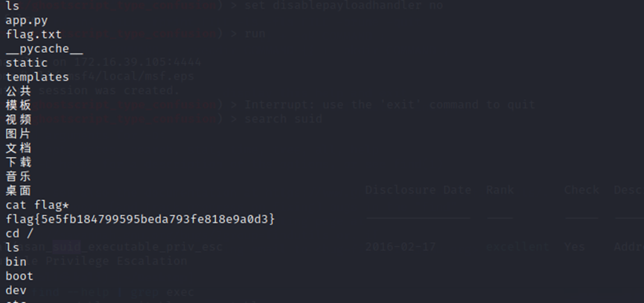This screenshot has height=303, width=644.
Task: Click the 视频 folder name
Action: click(19, 119)
